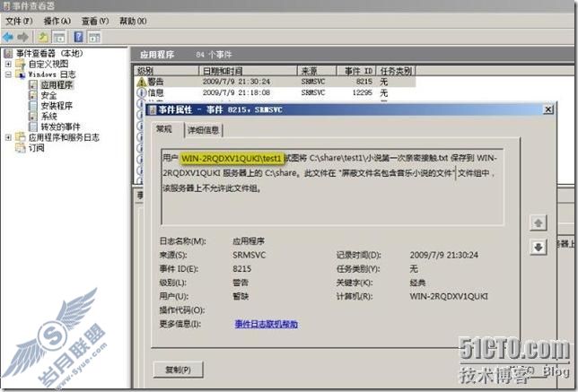Select the 系统 log in tree
Viewport: 578px width, 392px height.
(x=48, y=117)
